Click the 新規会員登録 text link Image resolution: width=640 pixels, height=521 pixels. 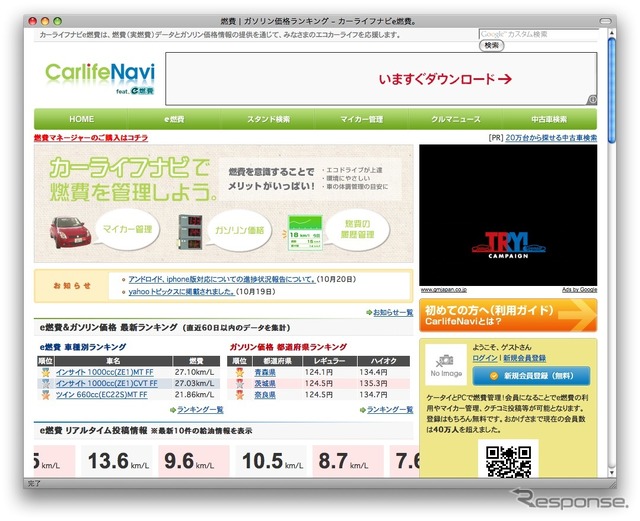(x=524, y=358)
